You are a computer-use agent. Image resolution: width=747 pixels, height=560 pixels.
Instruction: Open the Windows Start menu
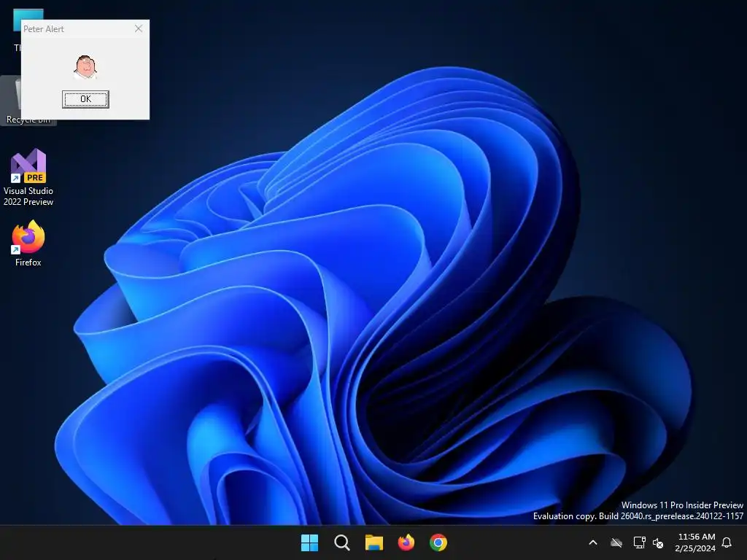(309, 542)
